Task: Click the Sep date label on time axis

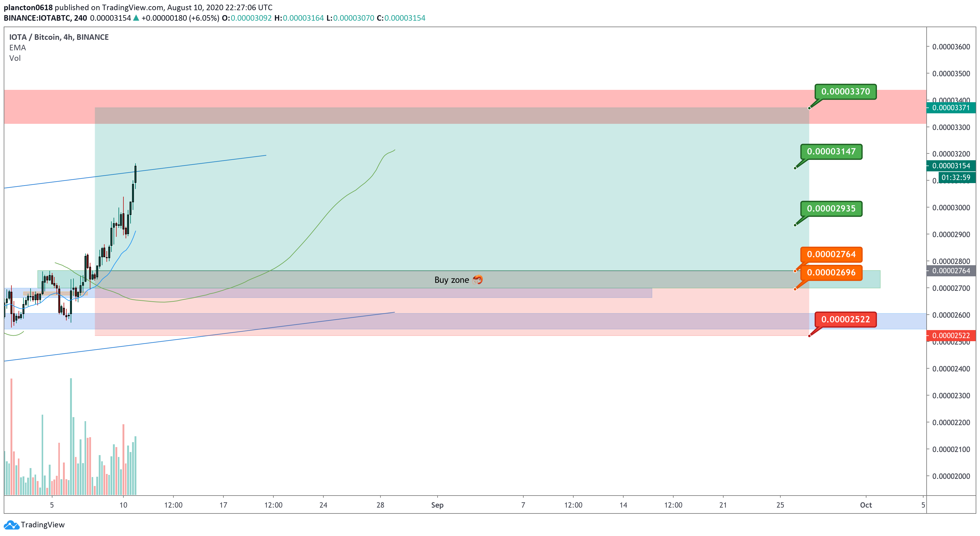Action: (437, 505)
